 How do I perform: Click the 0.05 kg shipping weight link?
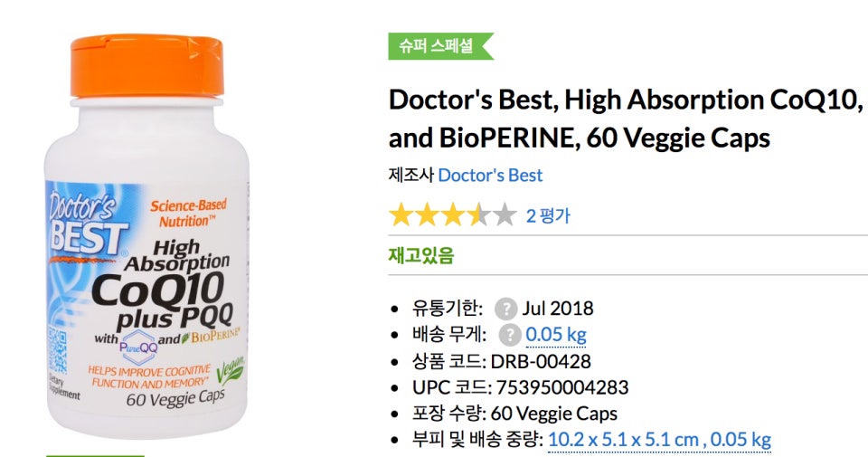coord(556,335)
